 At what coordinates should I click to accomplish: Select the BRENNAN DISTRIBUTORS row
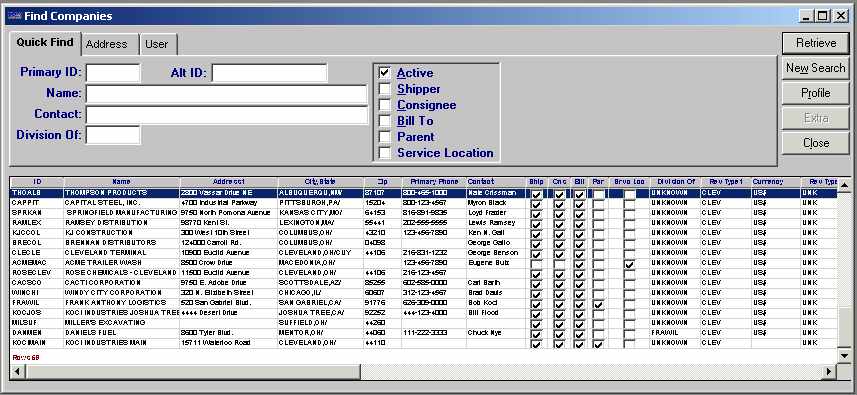tap(424, 243)
